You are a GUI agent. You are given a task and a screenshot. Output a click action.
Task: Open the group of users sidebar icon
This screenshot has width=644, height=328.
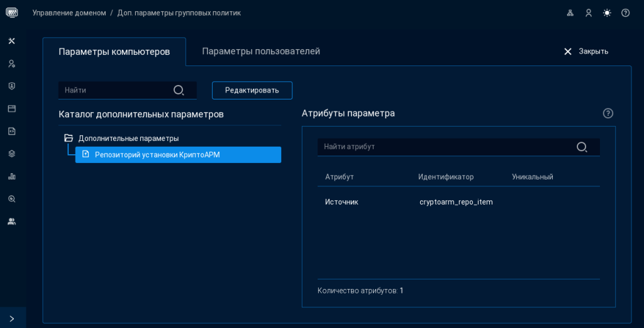click(11, 222)
